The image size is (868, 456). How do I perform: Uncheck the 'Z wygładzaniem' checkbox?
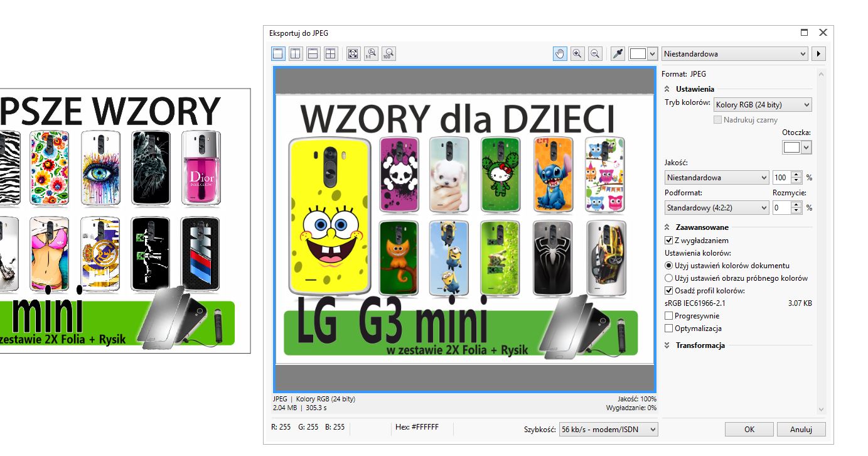(669, 241)
